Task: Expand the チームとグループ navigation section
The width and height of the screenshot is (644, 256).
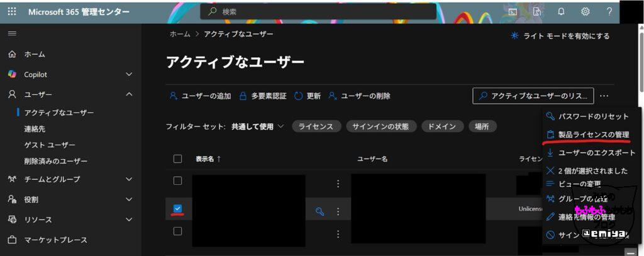Action: click(x=129, y=179)
